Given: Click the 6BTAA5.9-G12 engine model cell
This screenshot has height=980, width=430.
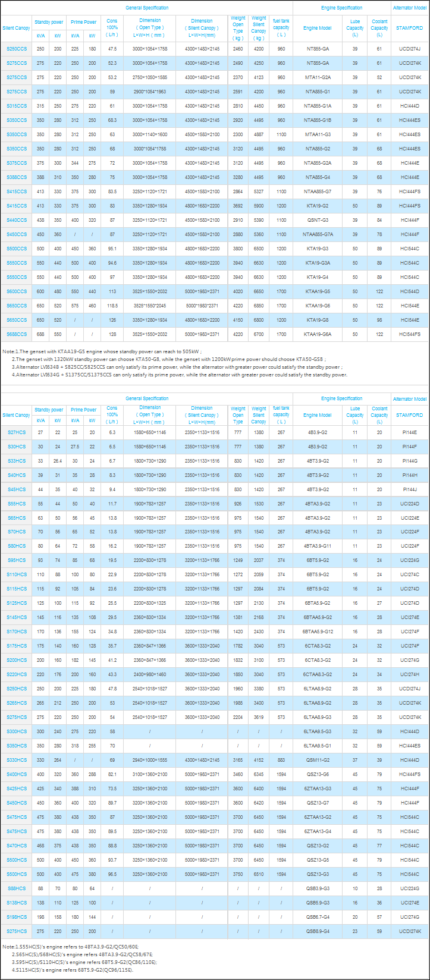Looking at the screenshot, I should (318, 632).
